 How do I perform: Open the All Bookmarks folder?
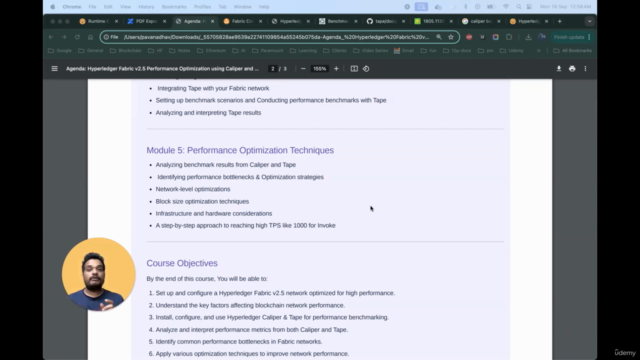(x=572, y=51)
